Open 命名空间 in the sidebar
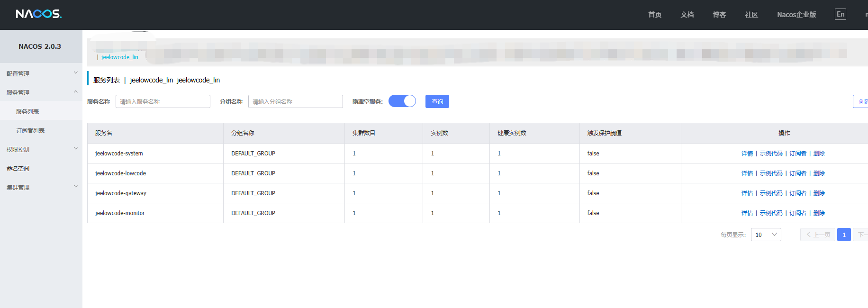Screen dimensions: 868x308 pos(18,168)
